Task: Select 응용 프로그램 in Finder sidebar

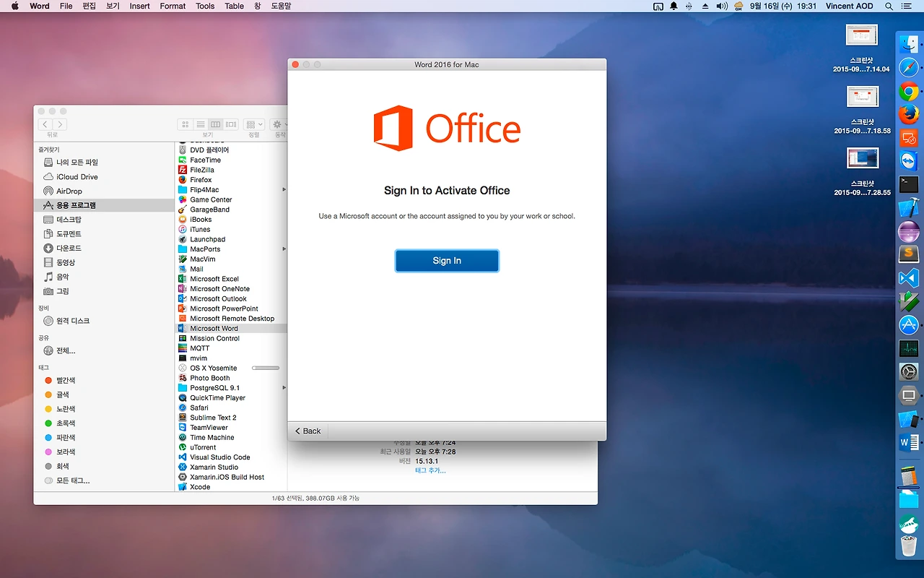Action: pyautogui.click(x=105, y=205)
